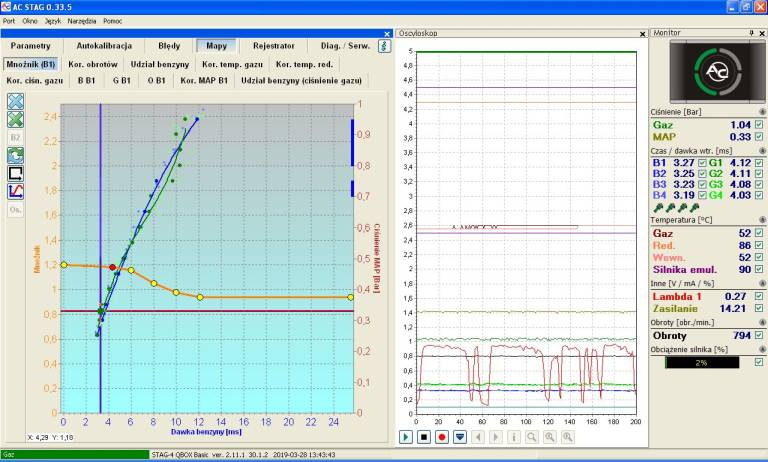Screen dimensions: 768x462
Task: Click the blue down-arrow save icon
Action: (x=460, y=437)
